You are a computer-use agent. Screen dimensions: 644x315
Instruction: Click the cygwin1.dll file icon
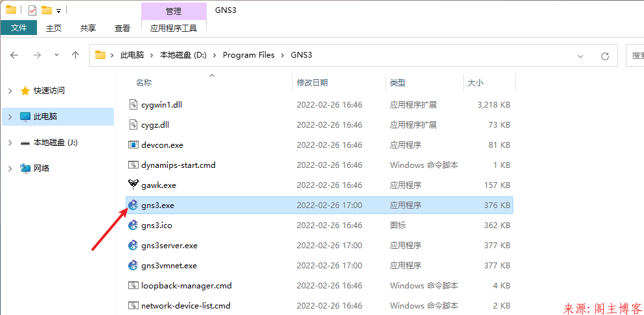click(x=133, y=105)
